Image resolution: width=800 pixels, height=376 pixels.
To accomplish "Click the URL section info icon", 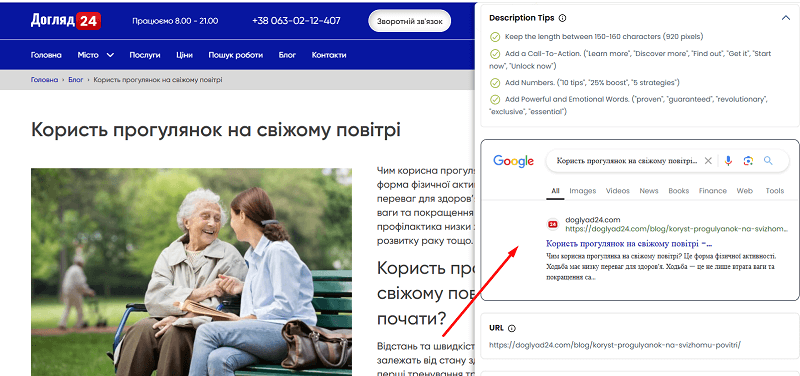I will click(x=512, y=329).
